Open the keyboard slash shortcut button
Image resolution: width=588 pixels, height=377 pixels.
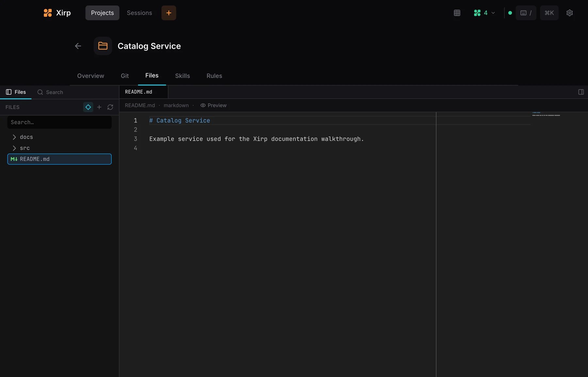pos(526,13)
